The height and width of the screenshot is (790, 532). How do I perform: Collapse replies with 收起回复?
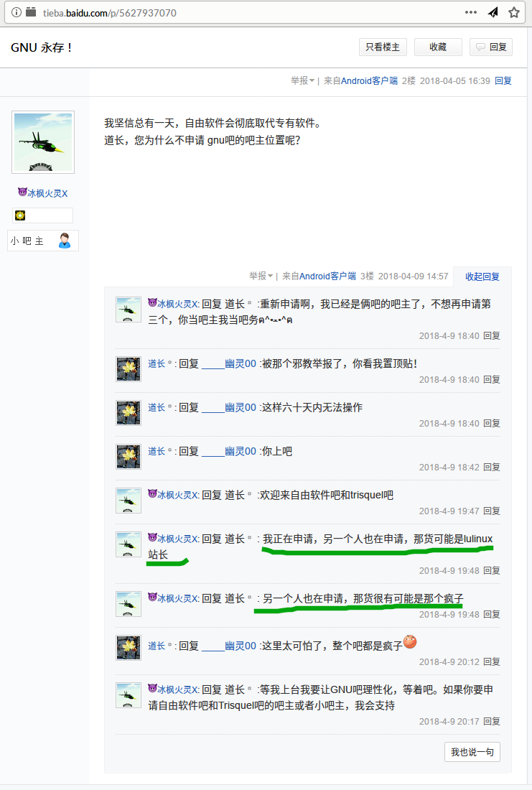(x=482, y=276)
